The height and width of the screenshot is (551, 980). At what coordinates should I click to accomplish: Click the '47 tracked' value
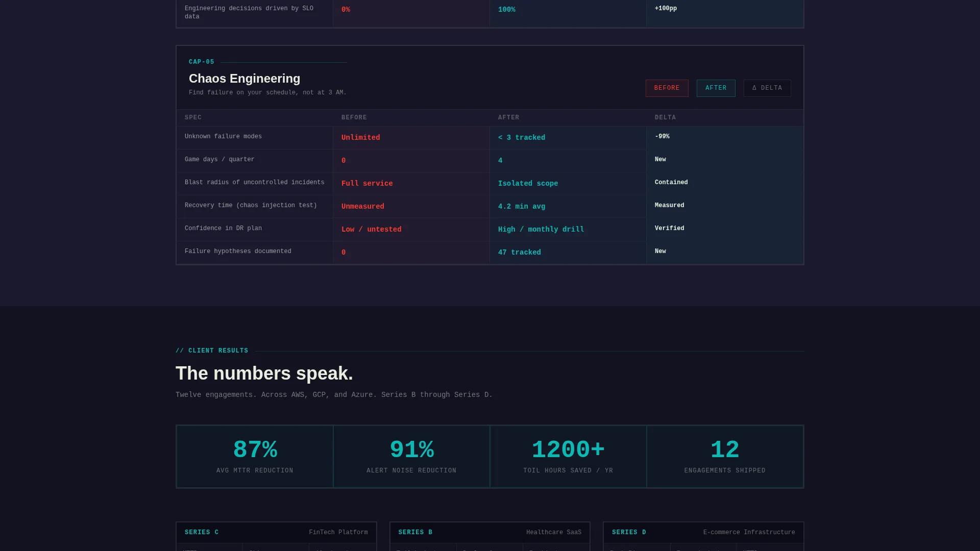point(520,253)
